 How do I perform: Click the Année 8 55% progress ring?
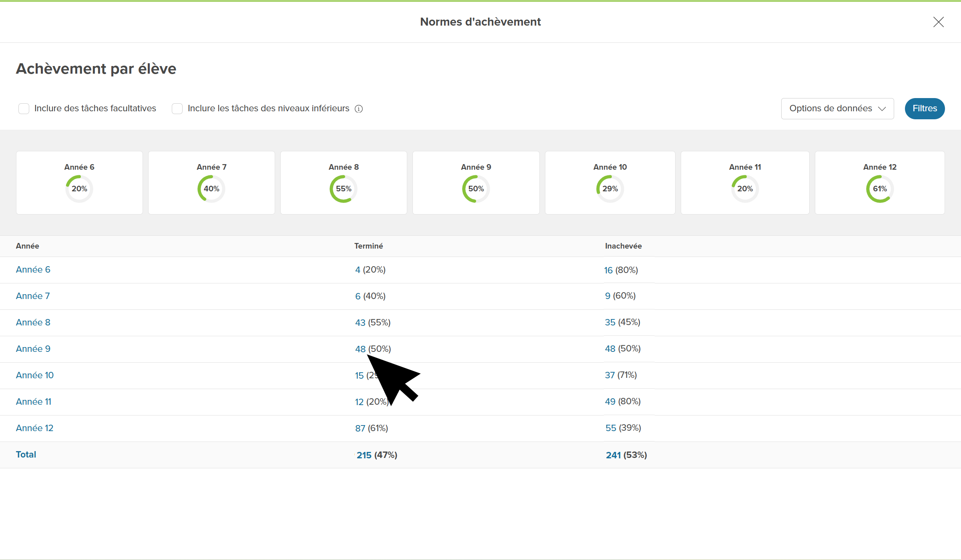point(344,189)
